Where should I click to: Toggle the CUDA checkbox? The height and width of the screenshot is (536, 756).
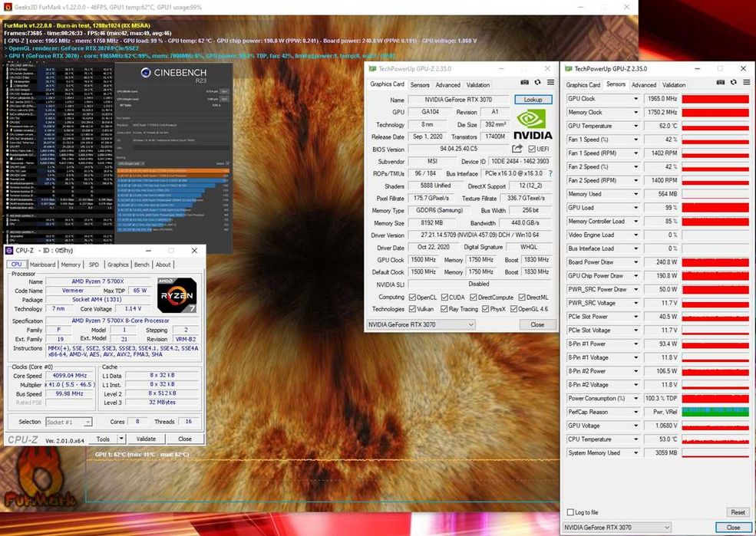444,297
